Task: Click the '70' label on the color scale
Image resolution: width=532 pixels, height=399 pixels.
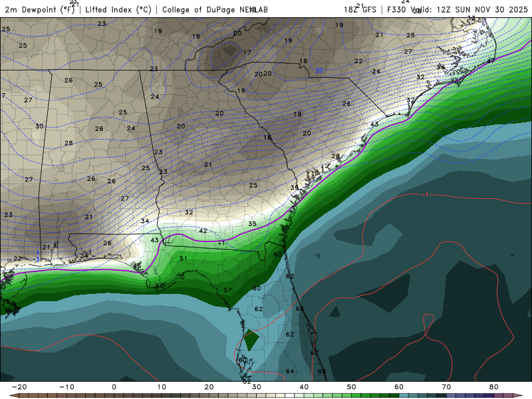Action: coord(446,387)
